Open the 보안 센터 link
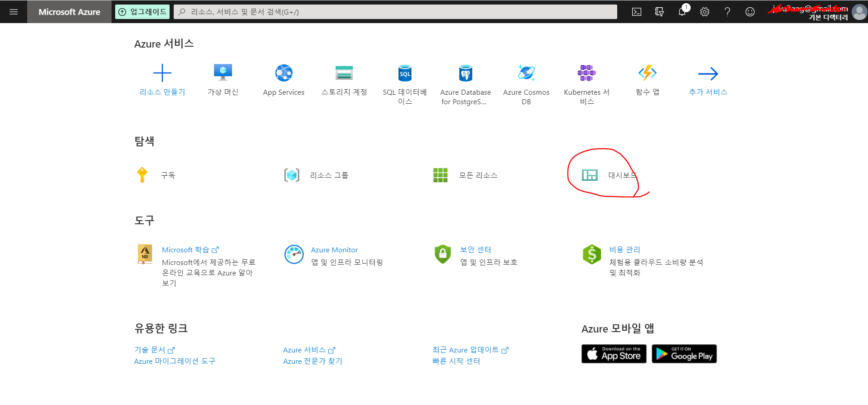This screenshot has height=405, width=868. tap(476, 250)
